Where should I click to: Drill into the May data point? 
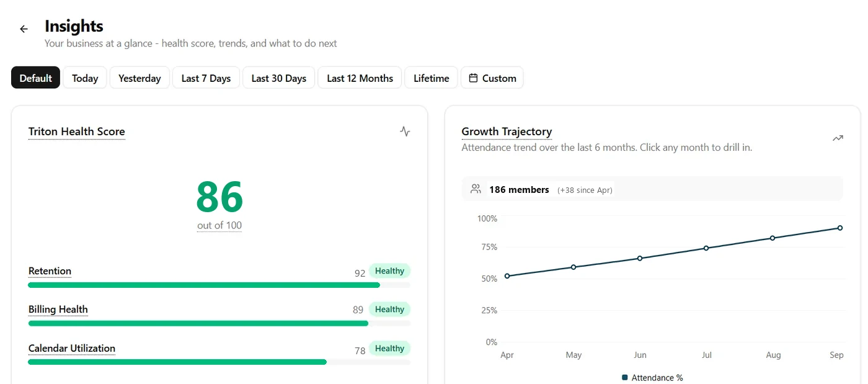[573, 267]
